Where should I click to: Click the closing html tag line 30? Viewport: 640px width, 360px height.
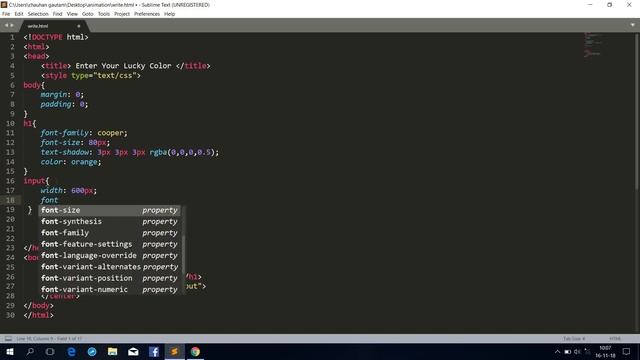[x=38, y=315]
